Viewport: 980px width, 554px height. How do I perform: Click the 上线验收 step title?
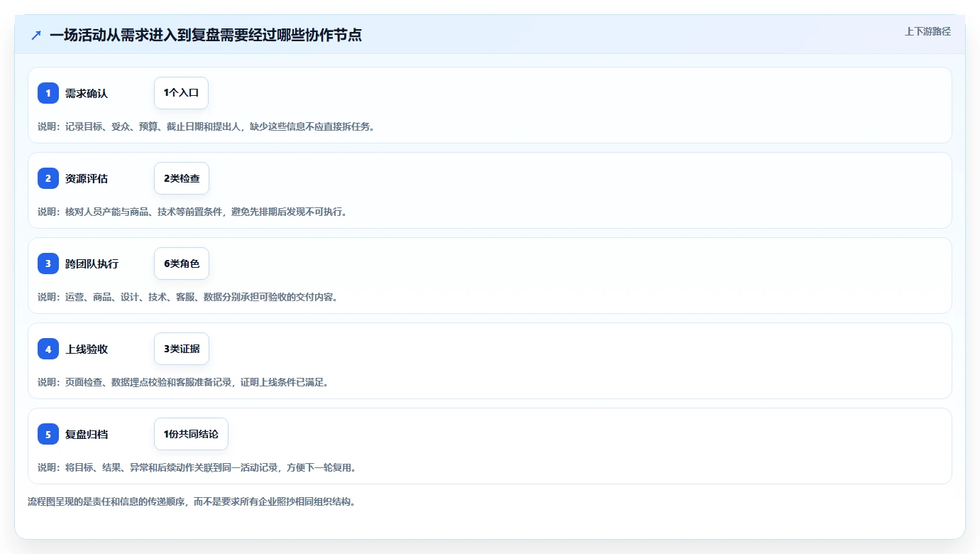coord(87,349)
